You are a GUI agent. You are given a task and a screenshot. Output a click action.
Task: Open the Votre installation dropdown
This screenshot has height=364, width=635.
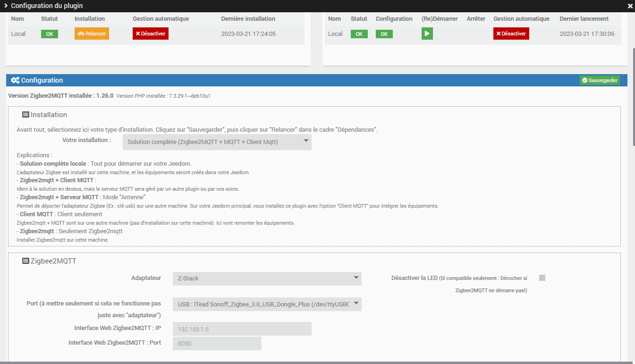click(x=217, y=142)
